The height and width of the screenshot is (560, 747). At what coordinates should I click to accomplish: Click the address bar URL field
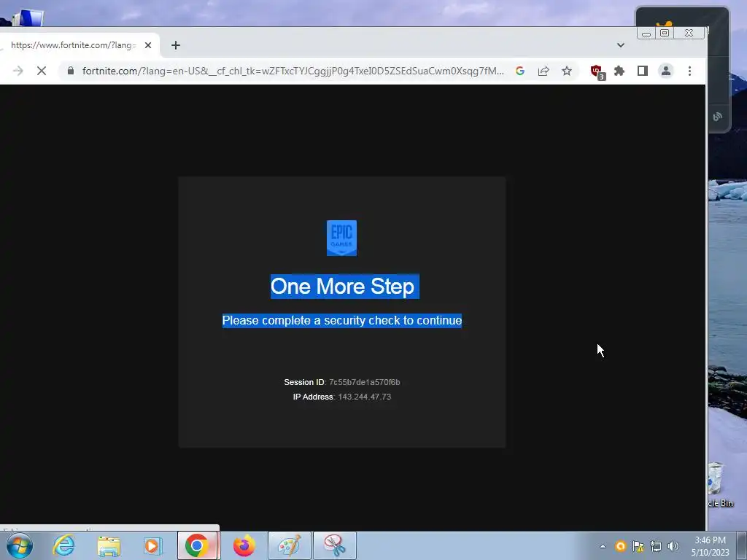pos(293,71)
